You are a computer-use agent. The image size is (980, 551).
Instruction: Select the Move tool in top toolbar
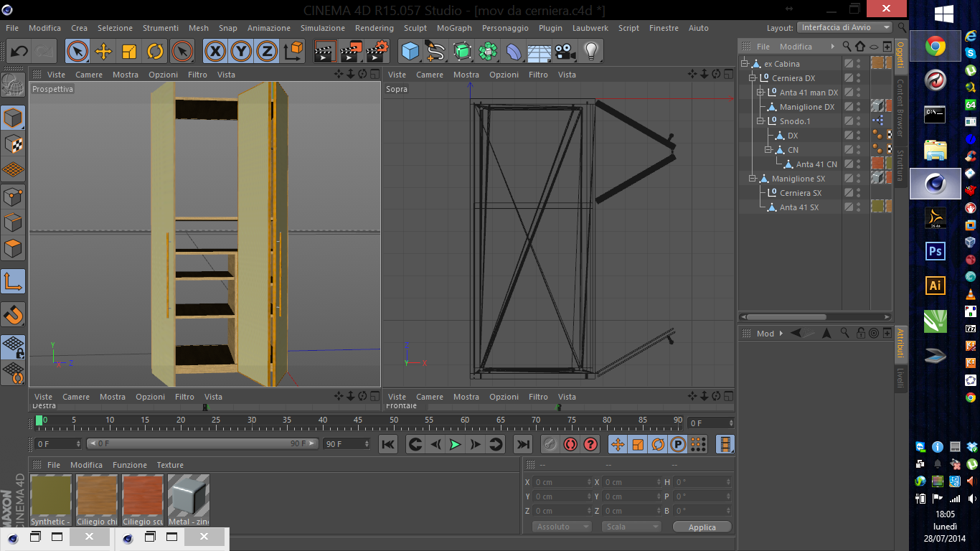pos(103,51)
